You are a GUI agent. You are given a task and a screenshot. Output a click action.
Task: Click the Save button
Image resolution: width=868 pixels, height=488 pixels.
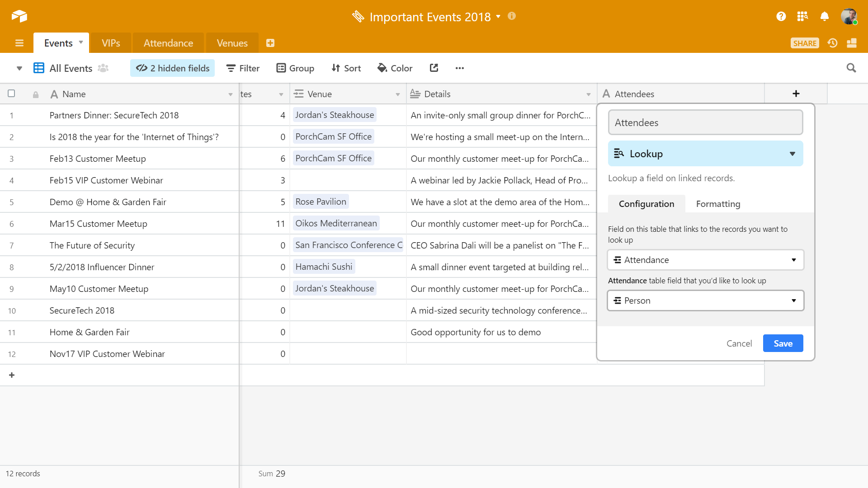pyautogui.click(x=783, y=343)
